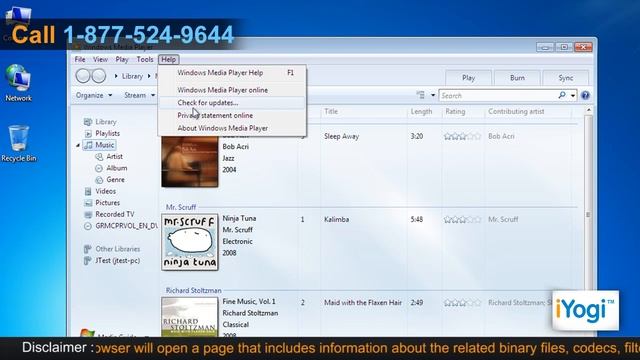This screenshot has height=360, width=640.
Task: Expand the breadcrumb arrow after Library
Action: tap(149, 76)
